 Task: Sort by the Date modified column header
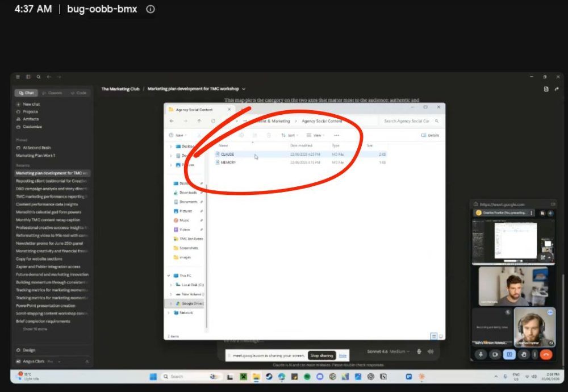click(x=301, y=145)
